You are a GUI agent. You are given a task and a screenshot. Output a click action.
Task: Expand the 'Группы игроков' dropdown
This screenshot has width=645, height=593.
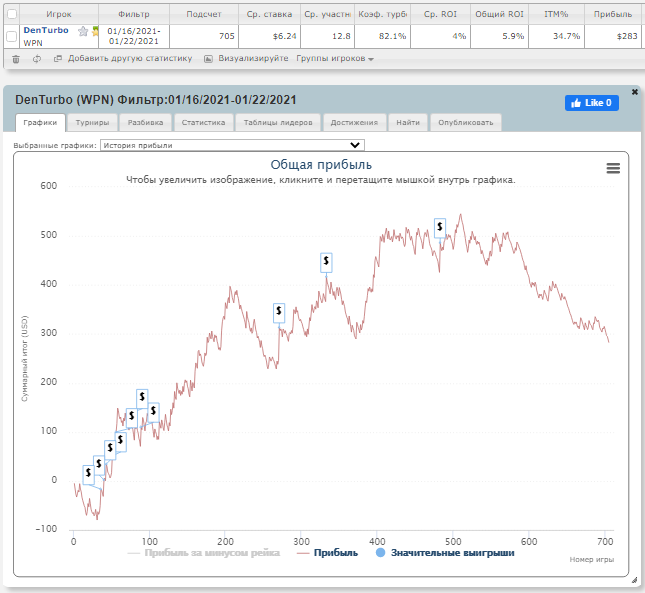(x=334, y=59)
